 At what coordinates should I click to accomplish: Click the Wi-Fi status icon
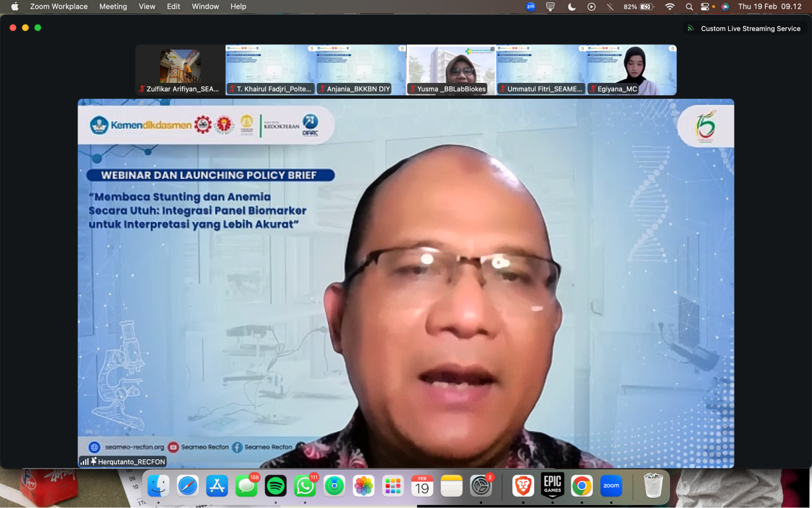[x=670, y=7]
